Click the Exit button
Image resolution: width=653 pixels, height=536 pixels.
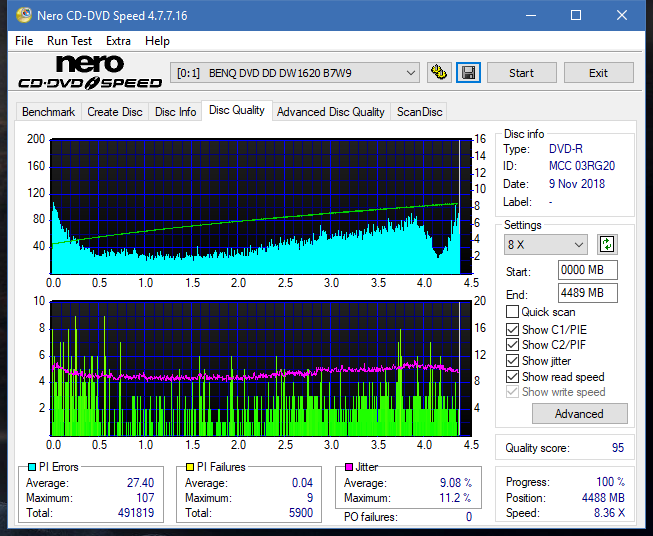598,73
